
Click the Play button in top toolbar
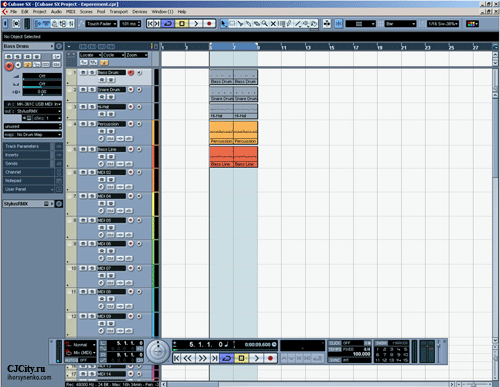196,24
